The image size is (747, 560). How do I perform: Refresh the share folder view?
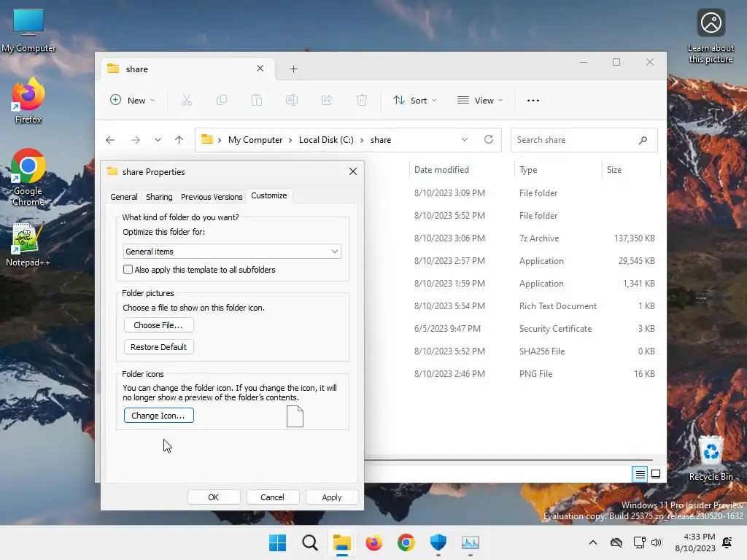489,139
